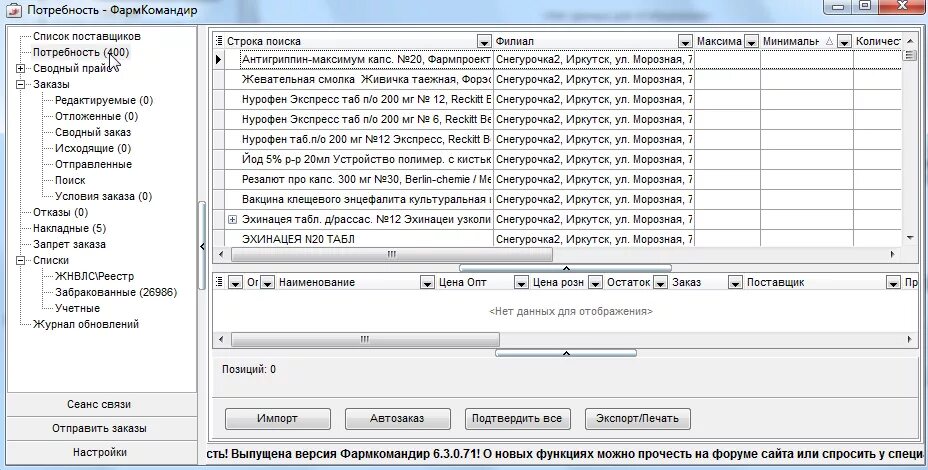928x470 pixels.
Task: Open ЖНВЛС\Реестр list
Action: (x=94, y=276)
